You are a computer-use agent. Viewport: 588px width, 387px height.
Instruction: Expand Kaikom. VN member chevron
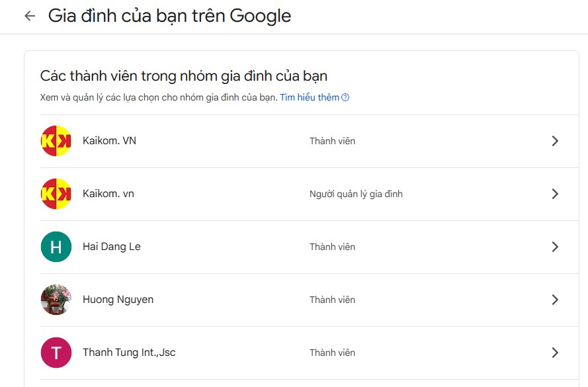[x=555, y=141]
